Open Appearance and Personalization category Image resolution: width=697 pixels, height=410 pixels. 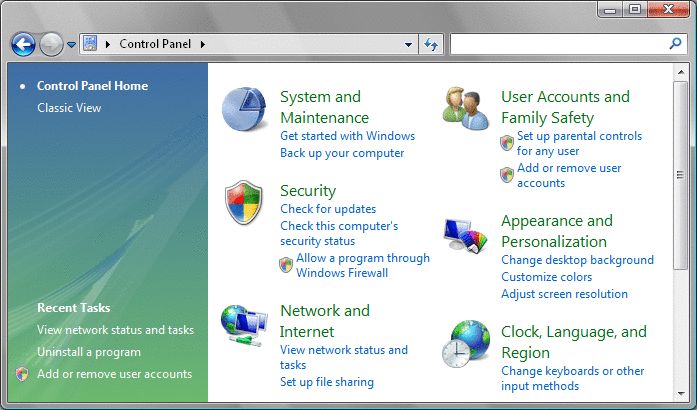click(x=557, y=231)
